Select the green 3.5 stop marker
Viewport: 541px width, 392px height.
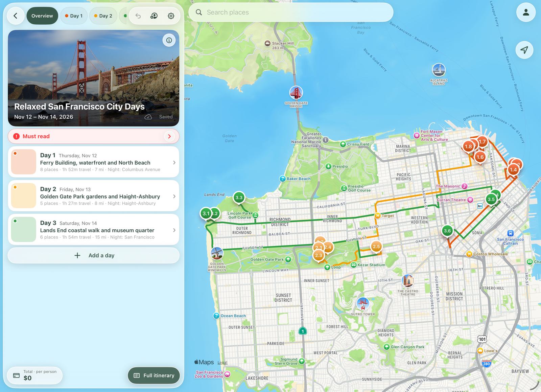click(491, 200)
